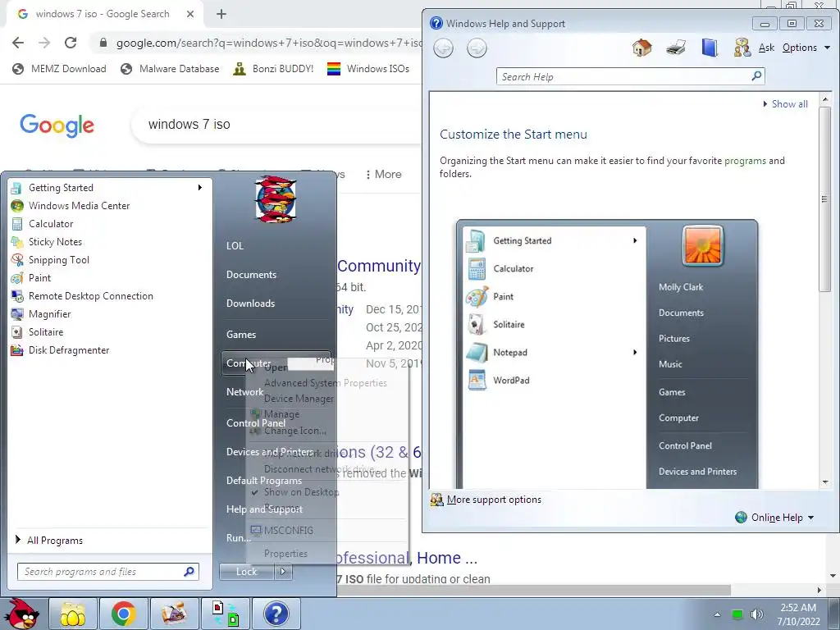Click the Print icon in Help window

[x=676, y=48]
